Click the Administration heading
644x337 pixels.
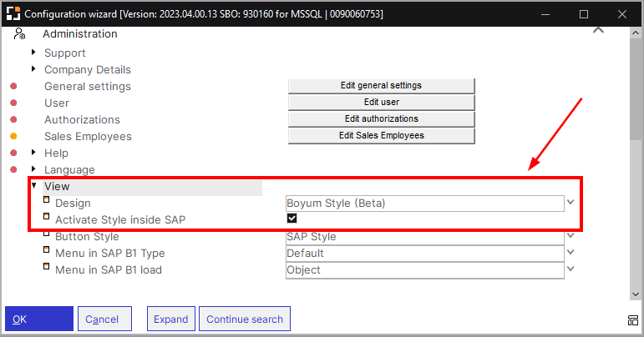click(x=80, y=33)
